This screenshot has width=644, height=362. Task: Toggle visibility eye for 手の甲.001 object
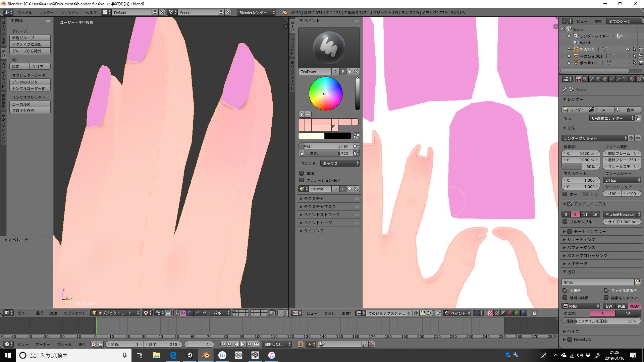(x=628, y=63)
